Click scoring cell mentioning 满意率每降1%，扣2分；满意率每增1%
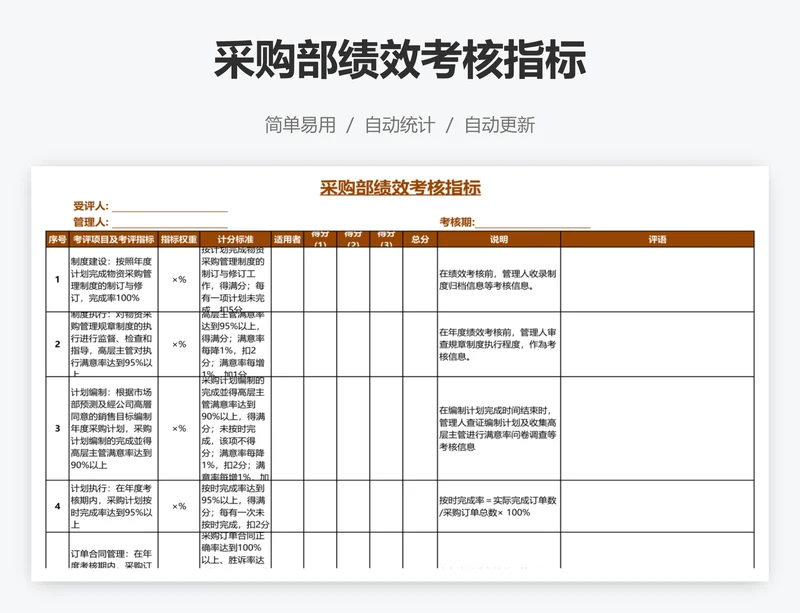800x613 pixels. tap(235, 344)
